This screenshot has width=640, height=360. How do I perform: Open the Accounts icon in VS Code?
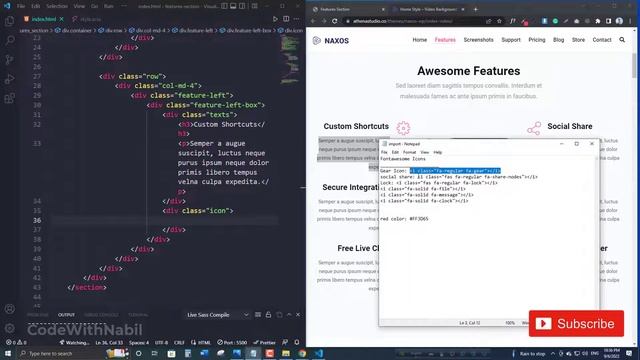9,309
